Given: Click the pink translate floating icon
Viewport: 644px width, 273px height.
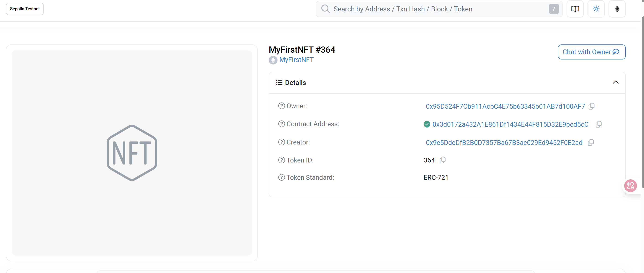Looking at the screenshot, I should coord(630,186).
